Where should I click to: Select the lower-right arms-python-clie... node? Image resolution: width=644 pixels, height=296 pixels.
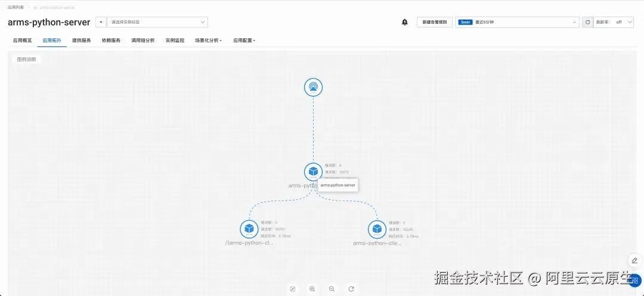[x=377, y=229]
